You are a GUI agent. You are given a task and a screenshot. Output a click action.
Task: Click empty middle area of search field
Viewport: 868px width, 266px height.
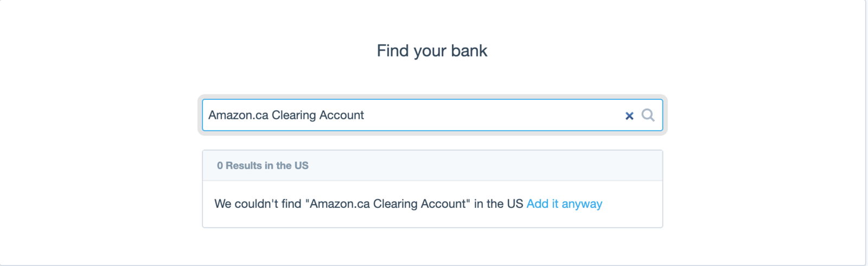(494, 115)
